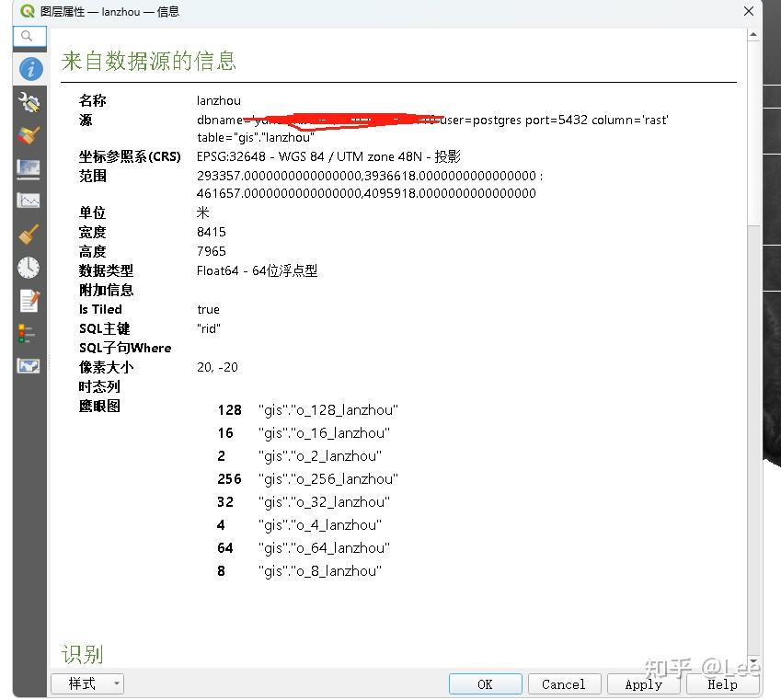Click the Help button
781x700 pixels.
[x=723, y=684]
